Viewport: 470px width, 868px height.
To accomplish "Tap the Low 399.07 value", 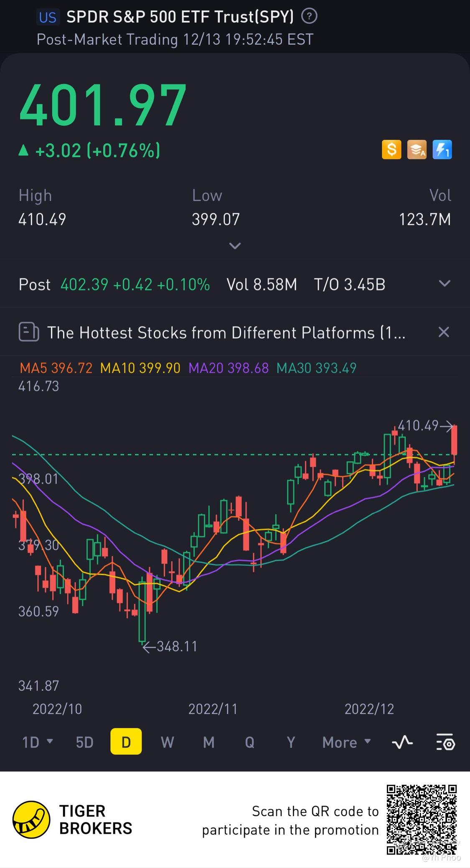I will (216, 219).
